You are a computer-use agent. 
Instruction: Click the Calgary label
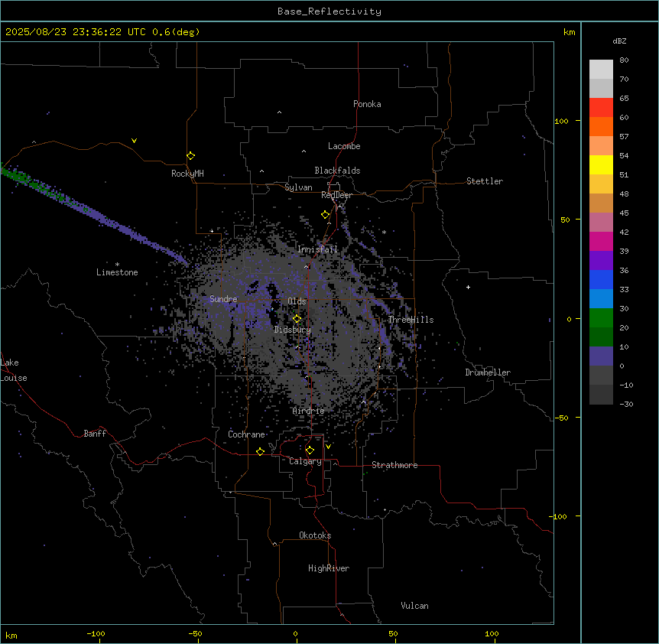point(305,461)
